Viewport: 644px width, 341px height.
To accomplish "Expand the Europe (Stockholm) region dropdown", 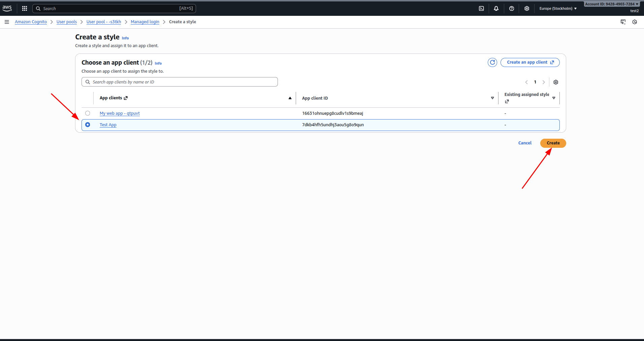I will (558, 8).
